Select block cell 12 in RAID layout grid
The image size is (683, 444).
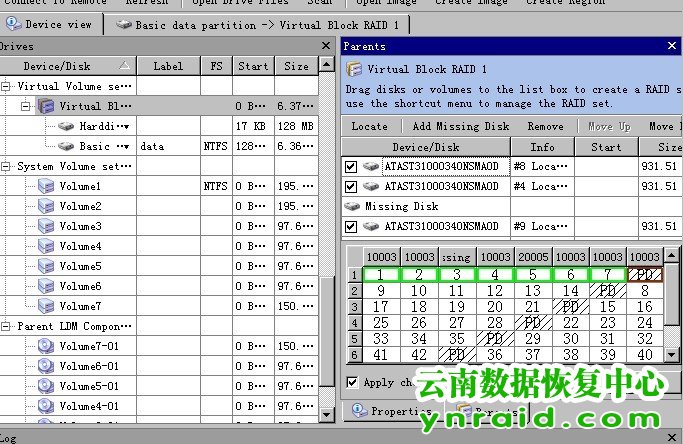click(x=494, y=291)
